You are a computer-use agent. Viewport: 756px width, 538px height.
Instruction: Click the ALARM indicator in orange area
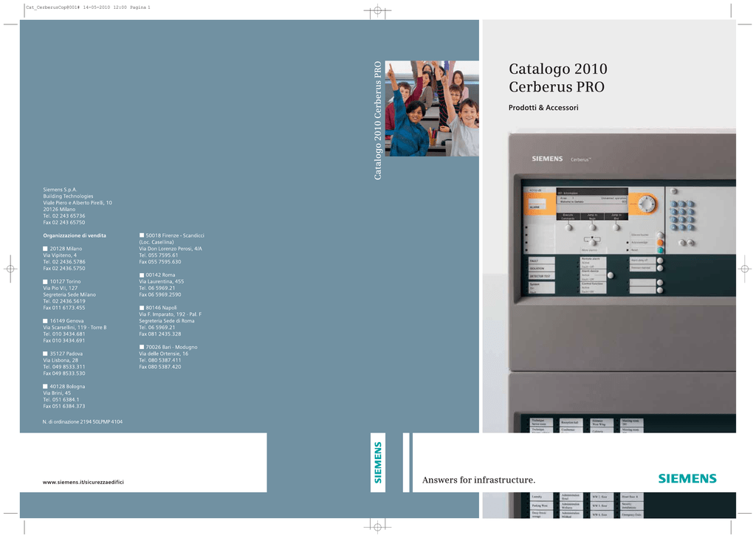coord(535,207)
